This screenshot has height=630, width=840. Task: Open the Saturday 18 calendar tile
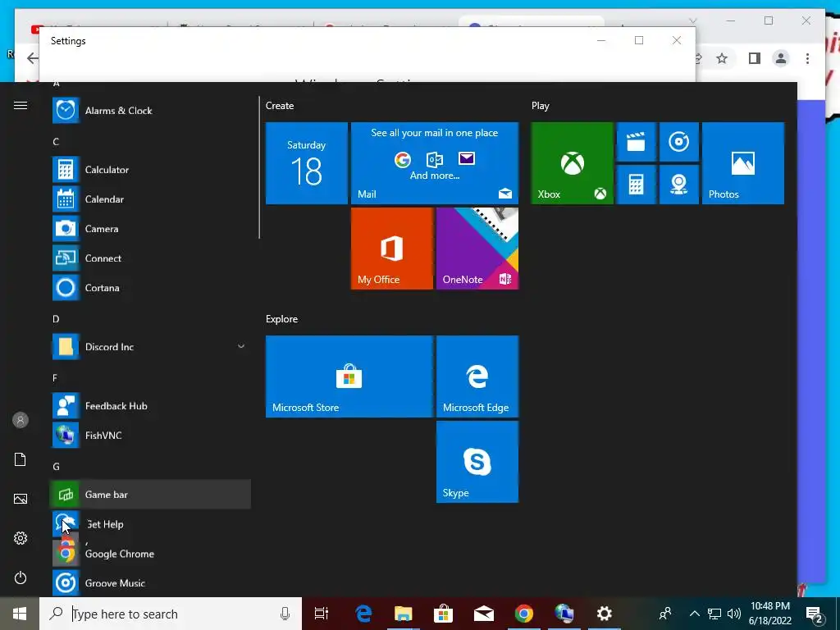coord(307,163)
